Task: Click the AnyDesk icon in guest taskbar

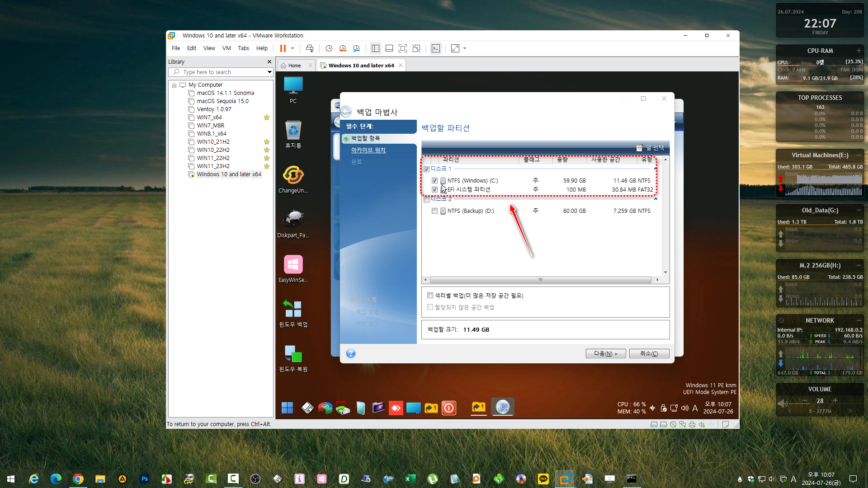Action: coord(396,408)
